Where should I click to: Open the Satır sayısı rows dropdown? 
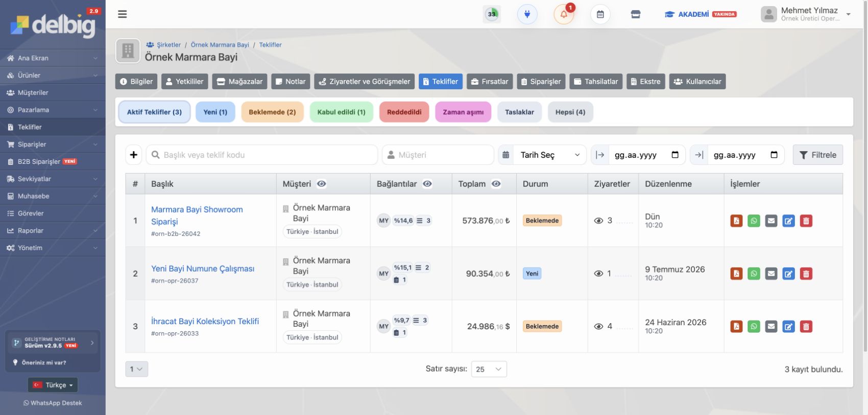pyautogui.click(x=489, y=369)
